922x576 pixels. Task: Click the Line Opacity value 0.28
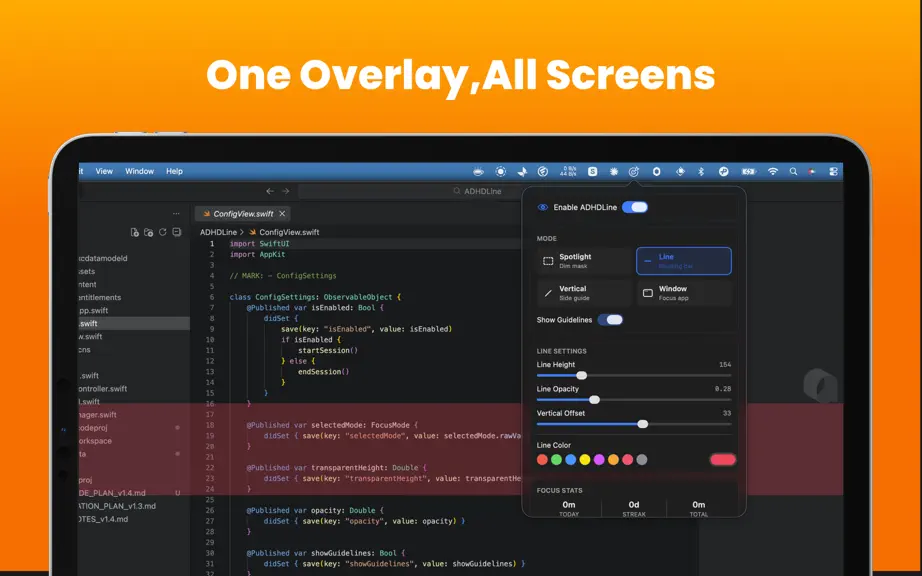[x=723, y=389]
